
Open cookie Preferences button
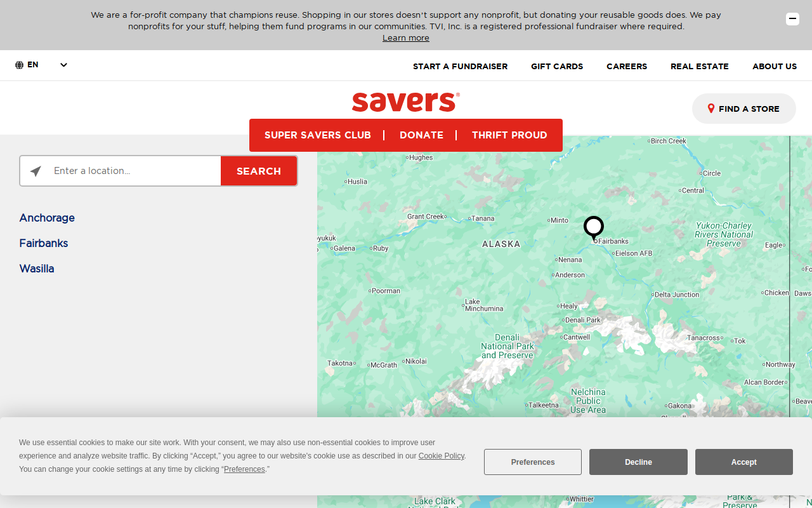[533, 462]
